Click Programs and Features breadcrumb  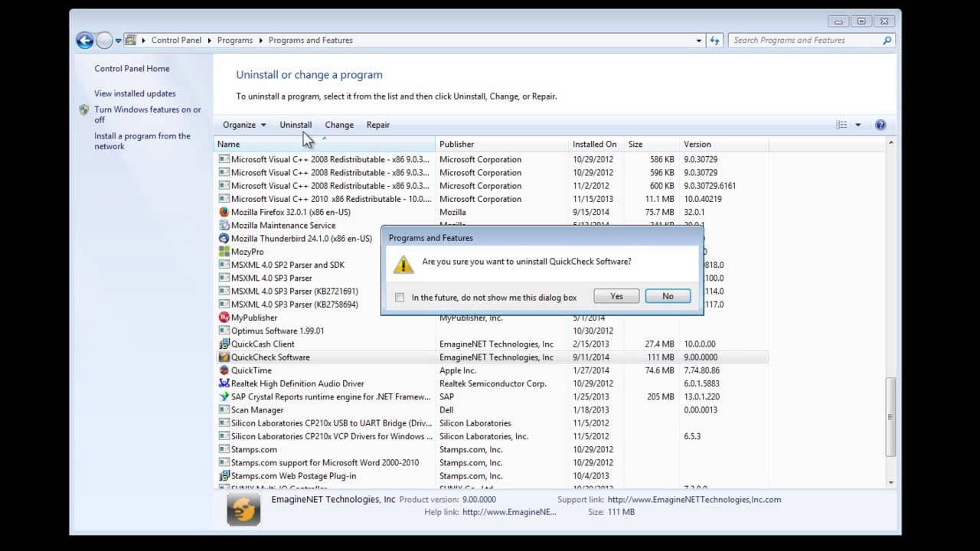point(311,41)
